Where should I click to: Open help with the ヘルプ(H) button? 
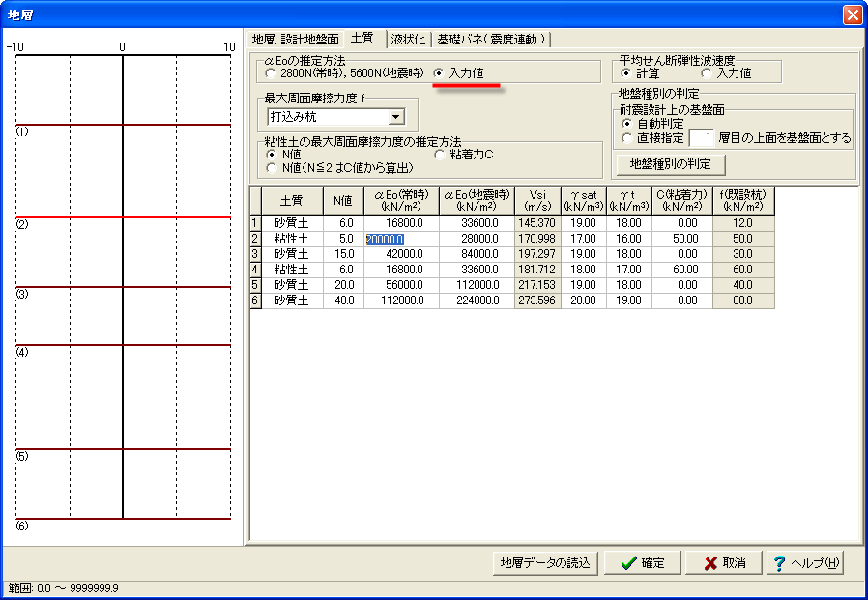click(805, 563)
